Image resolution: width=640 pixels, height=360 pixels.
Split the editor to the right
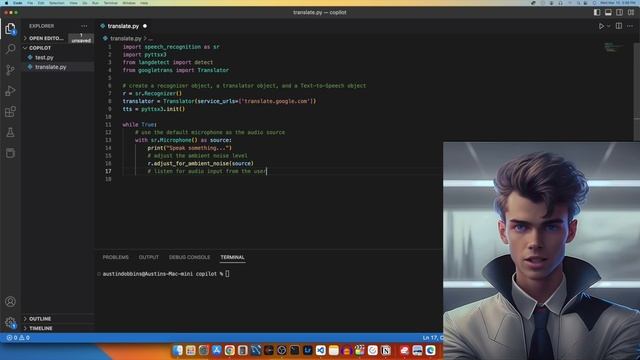pyautogui.click(x=619, y=26)
